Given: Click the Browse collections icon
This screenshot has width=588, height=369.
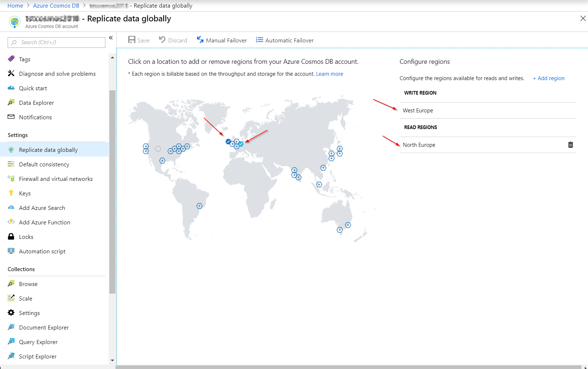Looking at the screenshot, I should (11, 283).
